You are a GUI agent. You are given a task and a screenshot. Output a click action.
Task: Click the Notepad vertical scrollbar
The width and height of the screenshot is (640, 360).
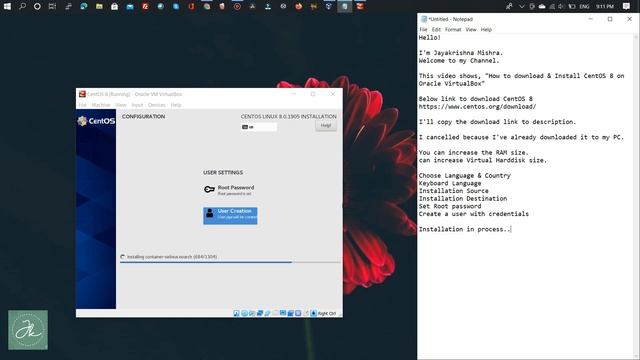pos(636,196)
